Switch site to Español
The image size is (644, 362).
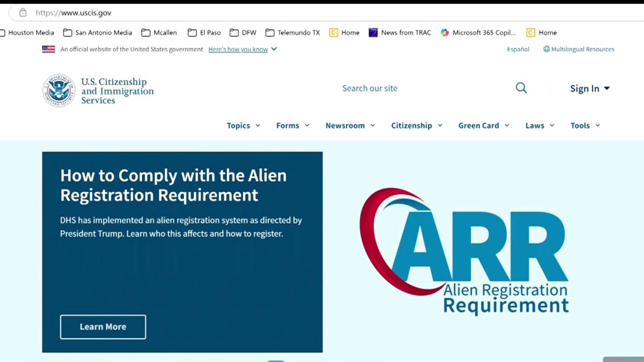click(x=518, y=49)
